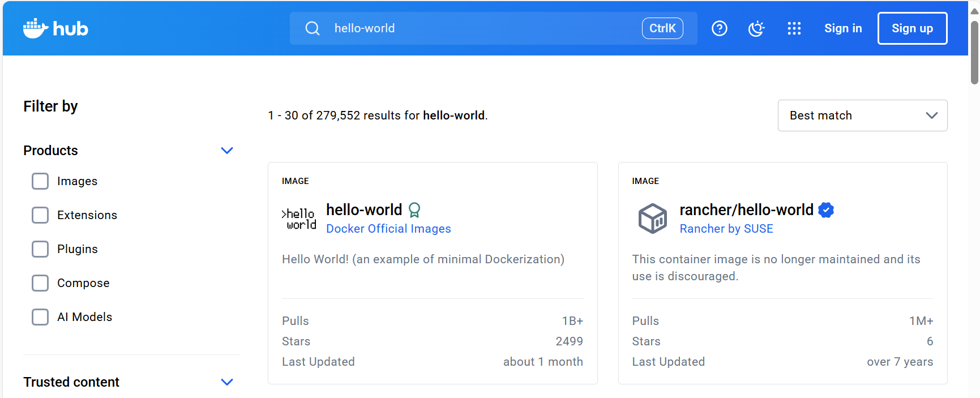Image resolution: width=980 pixels, height=398 pixels.
Task: Select the AI Models checkbox
Action: click(x=40, y=317)
